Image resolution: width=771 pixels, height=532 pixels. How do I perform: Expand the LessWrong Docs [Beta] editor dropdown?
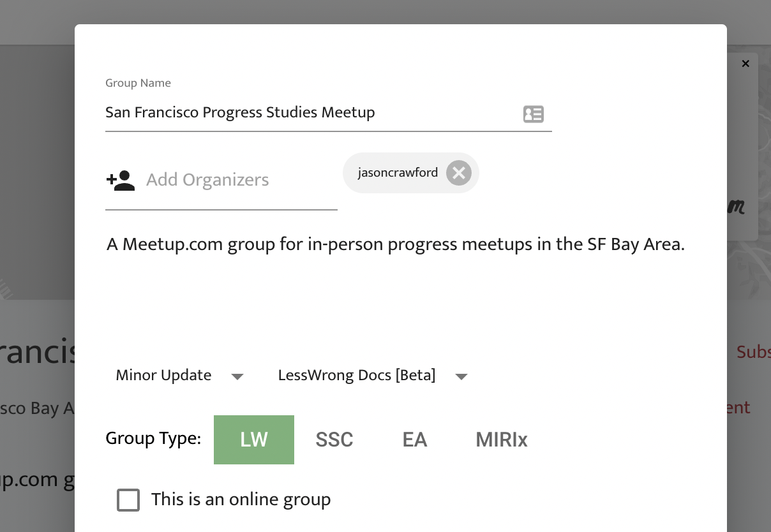click(357, 376)
